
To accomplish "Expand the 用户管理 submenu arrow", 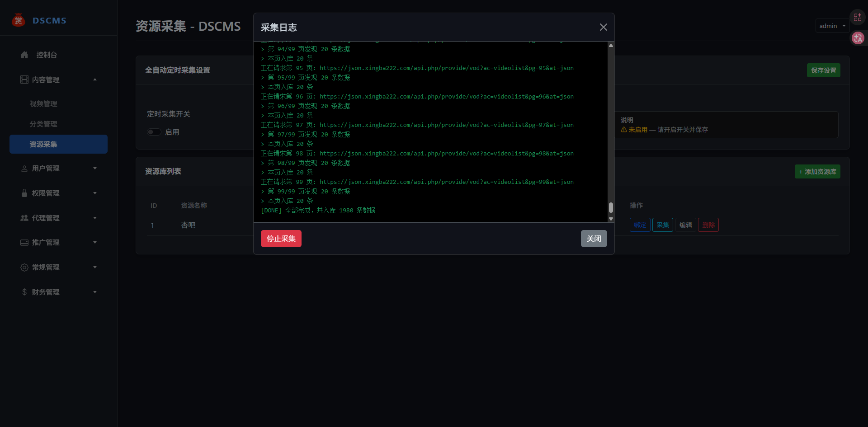I will [x=95, y=168].
